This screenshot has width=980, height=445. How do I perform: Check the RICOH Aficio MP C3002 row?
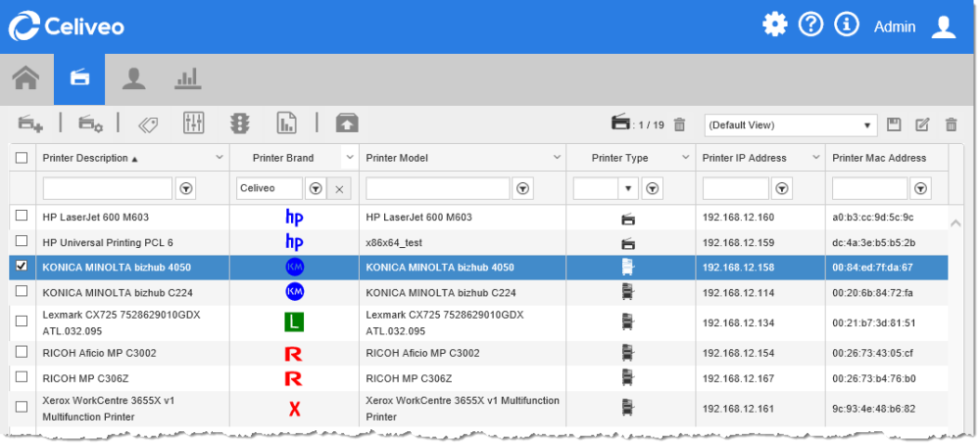coord(22,352)
